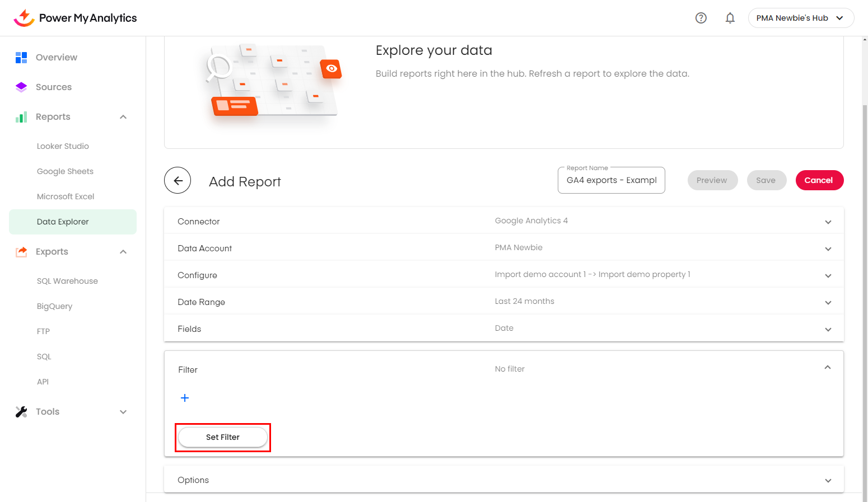
Task: Click the help question mark icon
Action: click(701, 18)
